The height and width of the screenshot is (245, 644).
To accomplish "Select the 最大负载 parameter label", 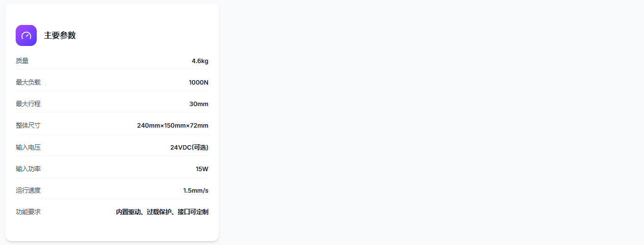I will [x=28, y=83].
